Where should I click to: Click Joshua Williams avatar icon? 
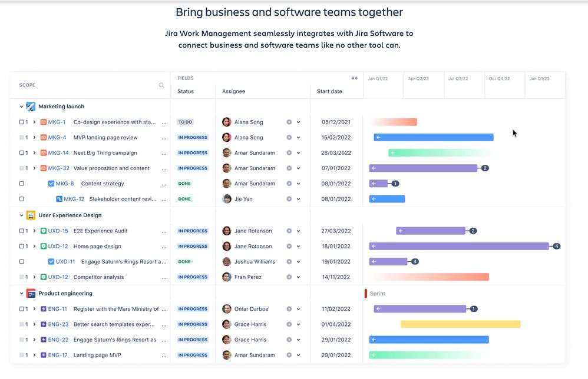click(x=226, y=261)
